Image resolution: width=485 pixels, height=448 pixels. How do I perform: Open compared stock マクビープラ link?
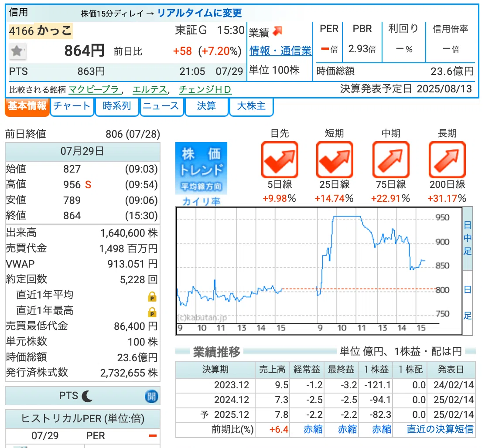point(94,90)
